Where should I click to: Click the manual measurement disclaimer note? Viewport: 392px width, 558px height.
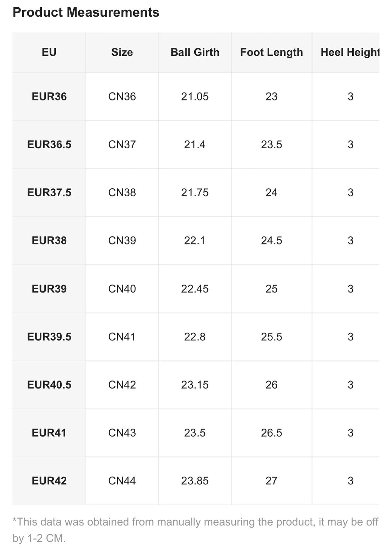click(195, 530)
